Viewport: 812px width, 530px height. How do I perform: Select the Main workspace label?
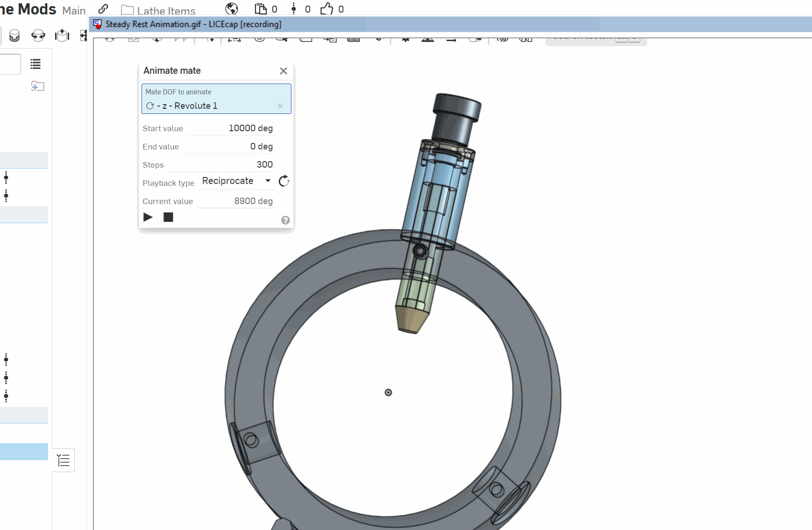74,10
